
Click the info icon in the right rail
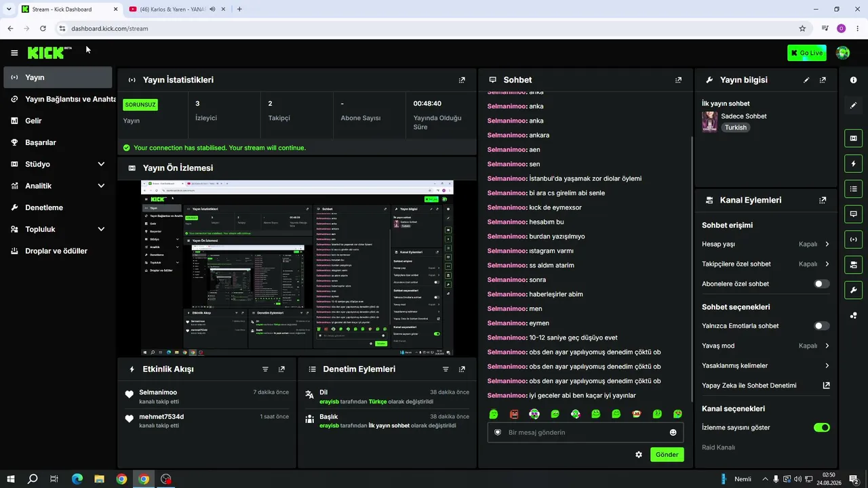coord(853,80)
